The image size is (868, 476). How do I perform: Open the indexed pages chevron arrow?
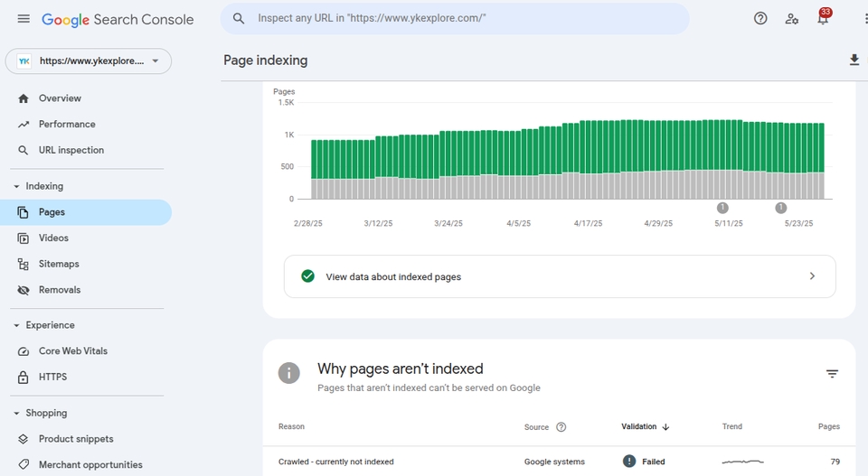pyautogui.click(x=812, y=275)
